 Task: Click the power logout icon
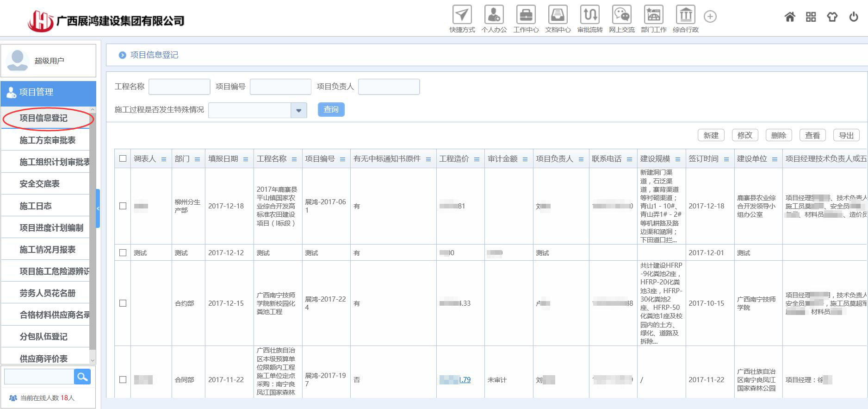(854, 17)
